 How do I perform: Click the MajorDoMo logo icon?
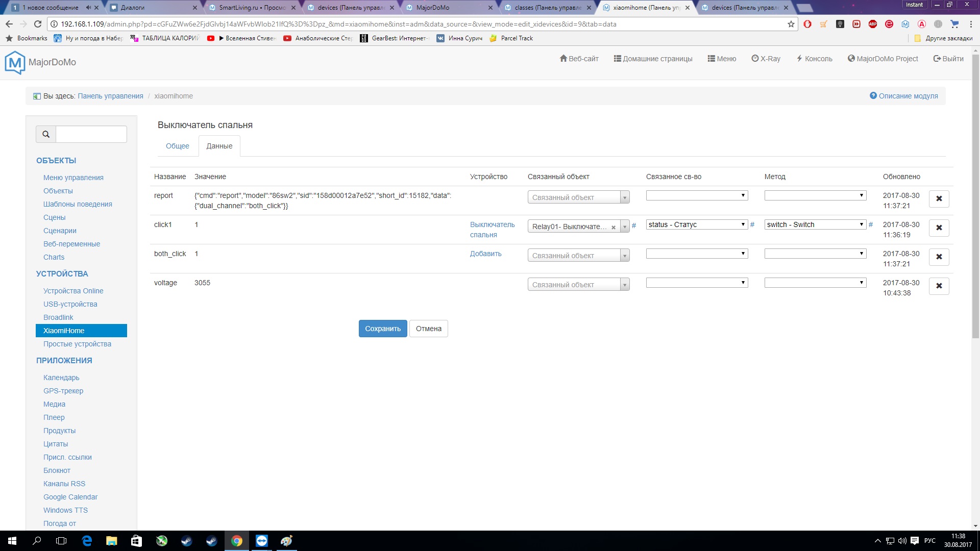tap(15, 62)
